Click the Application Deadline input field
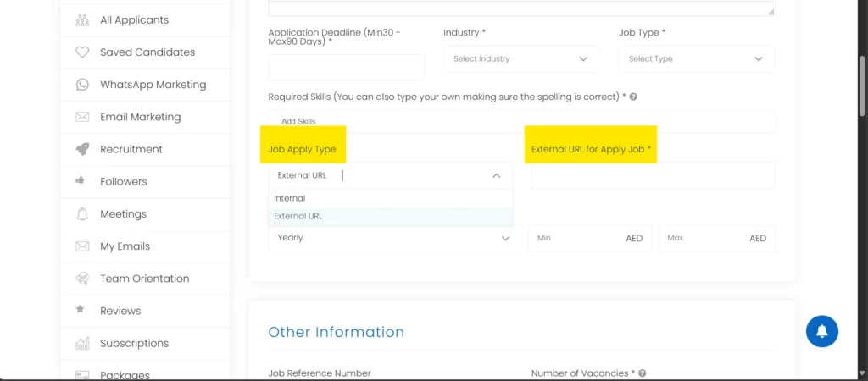Viewport: 868px width, 381px height. (x=347, y=68)
